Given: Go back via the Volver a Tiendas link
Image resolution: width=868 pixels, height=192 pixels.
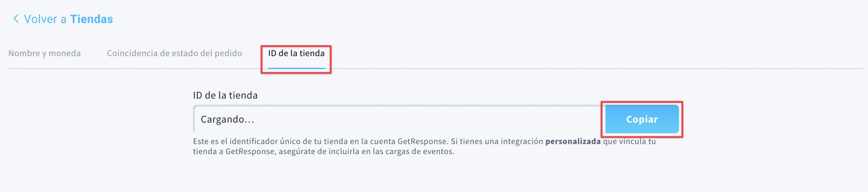Looking at the screenshot, I should point(63,19).
